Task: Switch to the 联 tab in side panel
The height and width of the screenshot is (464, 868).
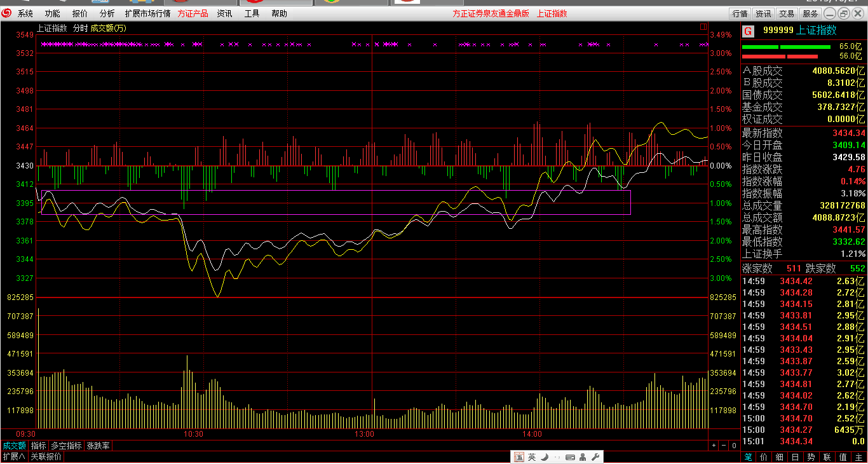Action: [827, 457]
